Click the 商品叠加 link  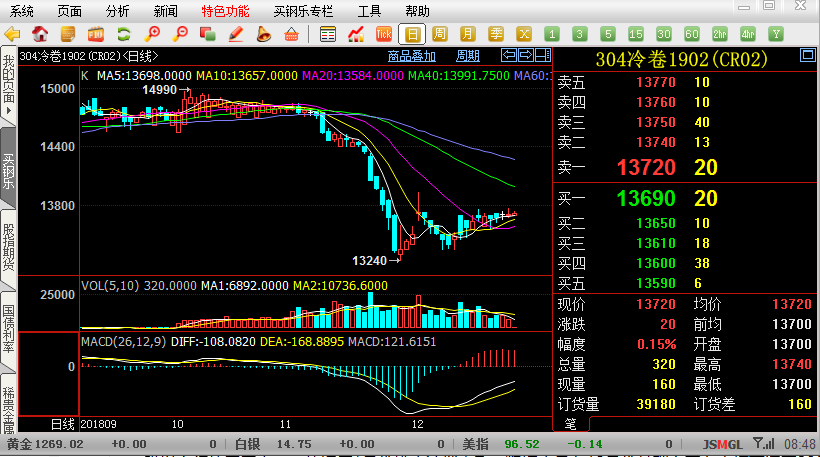pos(412,56)
